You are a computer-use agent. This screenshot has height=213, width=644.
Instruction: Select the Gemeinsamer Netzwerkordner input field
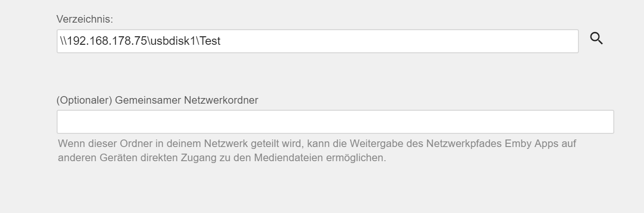pos(335,122)
